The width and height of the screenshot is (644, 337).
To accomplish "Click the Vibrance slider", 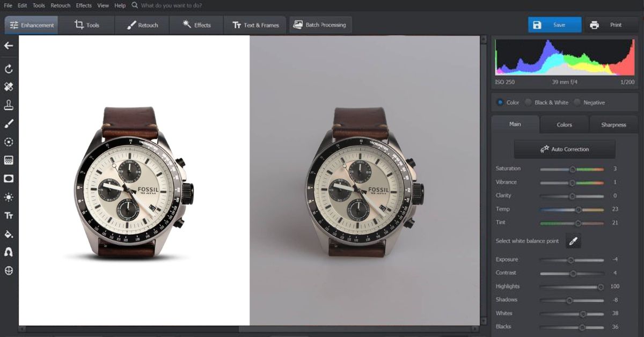I will (572, 182).
